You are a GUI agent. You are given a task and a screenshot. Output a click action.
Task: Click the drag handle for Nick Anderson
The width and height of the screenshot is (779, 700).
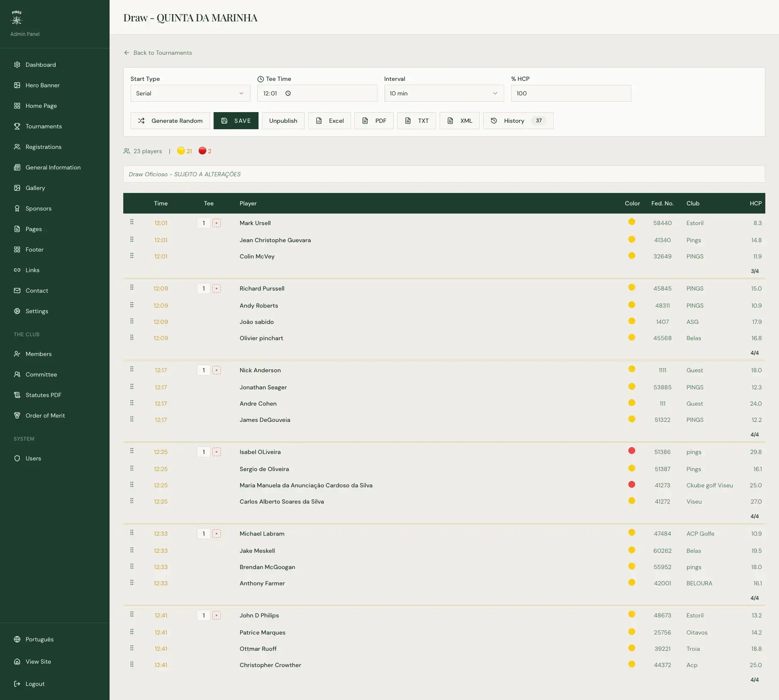pyautogui.click(x=132, y=369)
